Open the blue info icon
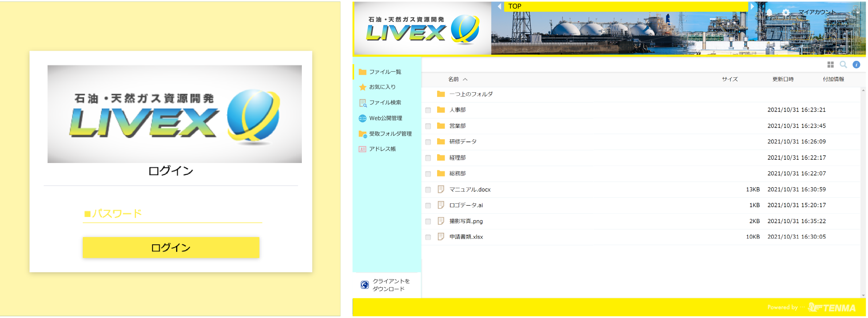The width and height of the screenshot is (868, 318). (x=856, y=65)
